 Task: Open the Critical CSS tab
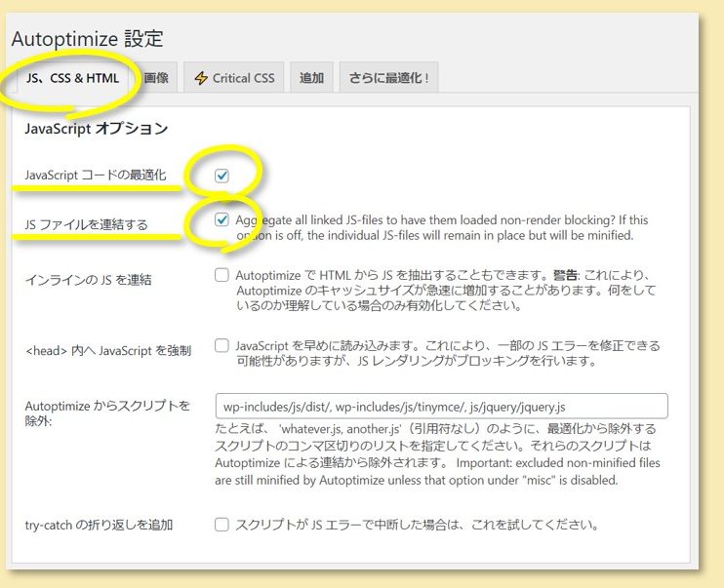(x=233, y=78)
